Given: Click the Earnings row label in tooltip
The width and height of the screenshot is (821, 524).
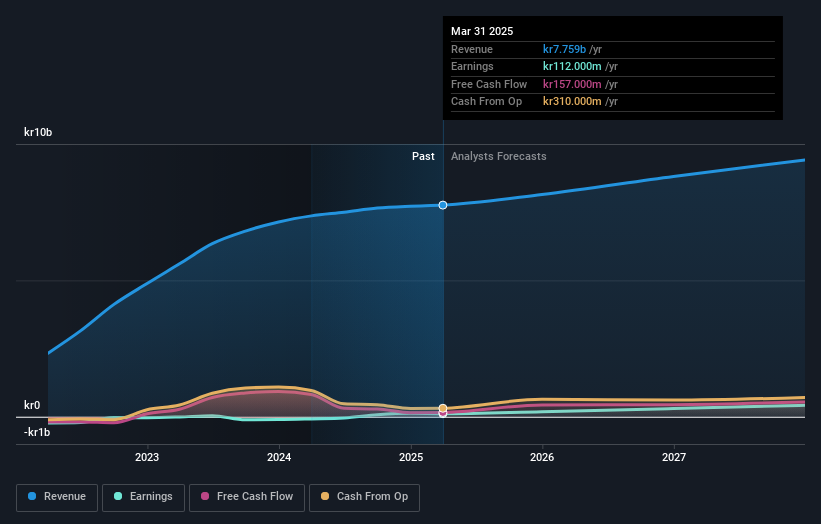Looking at the screenshot, I should pos(472,66).
